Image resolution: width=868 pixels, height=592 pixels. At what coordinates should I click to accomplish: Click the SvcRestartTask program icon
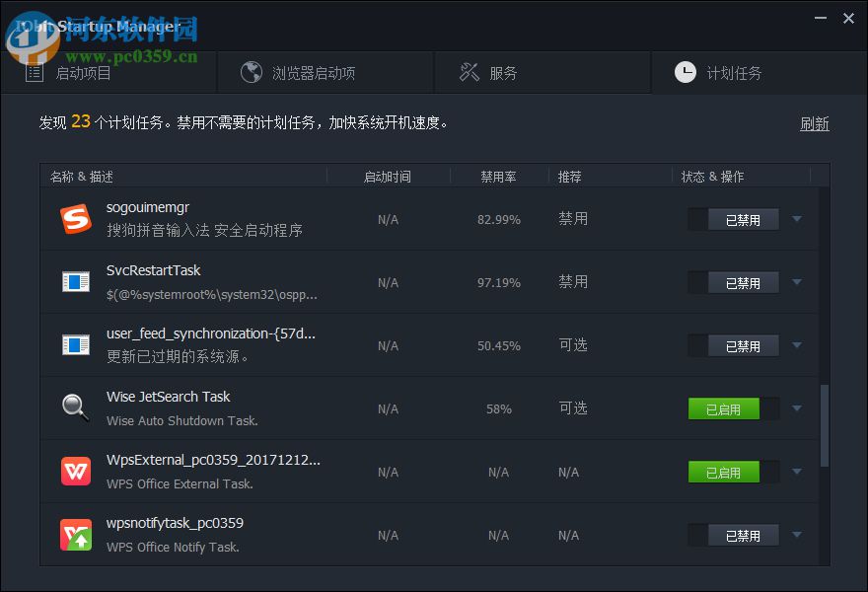click(x=76, y=282)
